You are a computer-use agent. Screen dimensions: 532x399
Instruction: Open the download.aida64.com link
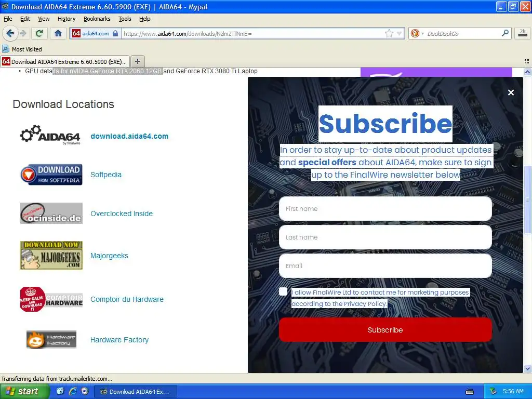(129, 136)
